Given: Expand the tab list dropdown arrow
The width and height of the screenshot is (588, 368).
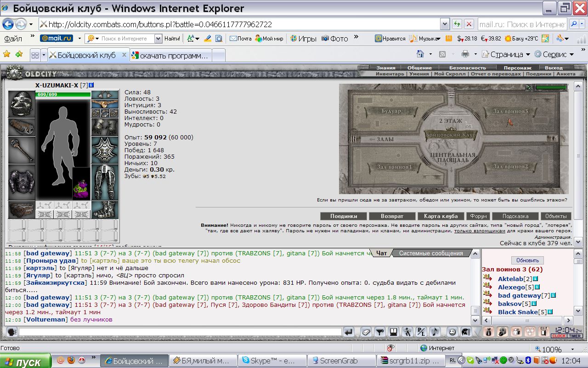Looking at the screenshot, I should [44, 55].
